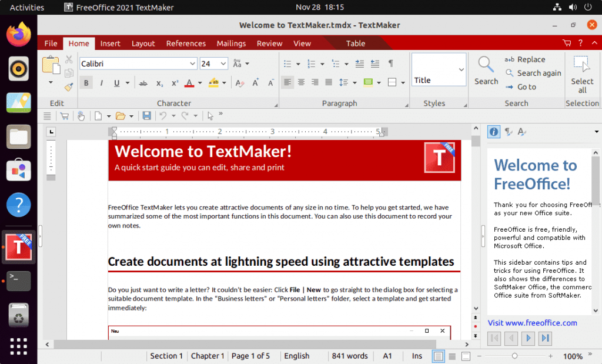602x364 pixels.
Task: Increase font size with the A+ icon
Action: (255, 83)
